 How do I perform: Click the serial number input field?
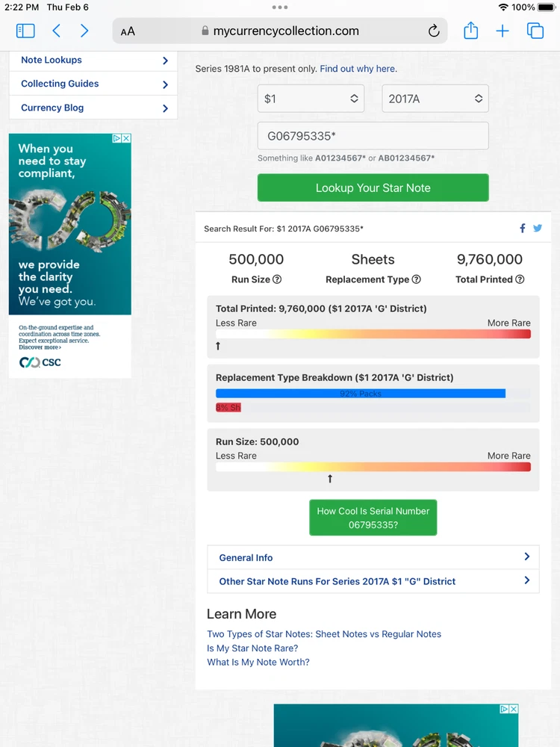(373, 136)
